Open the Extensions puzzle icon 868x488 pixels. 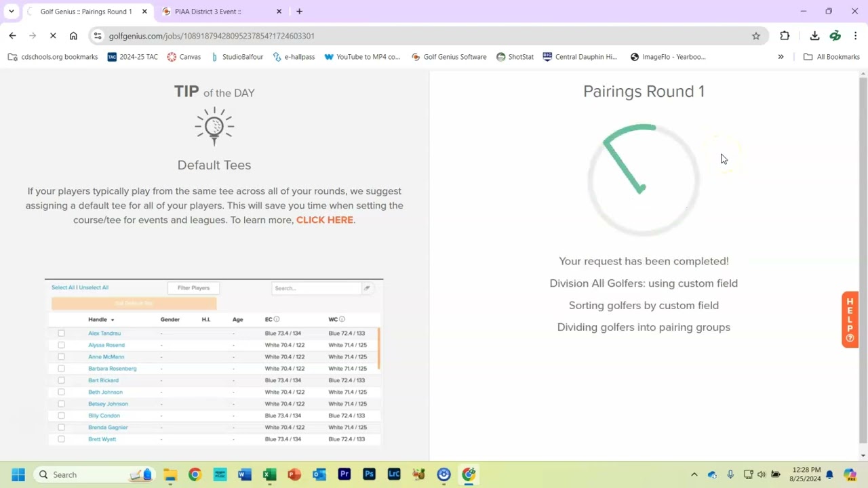tap(785, 36)
